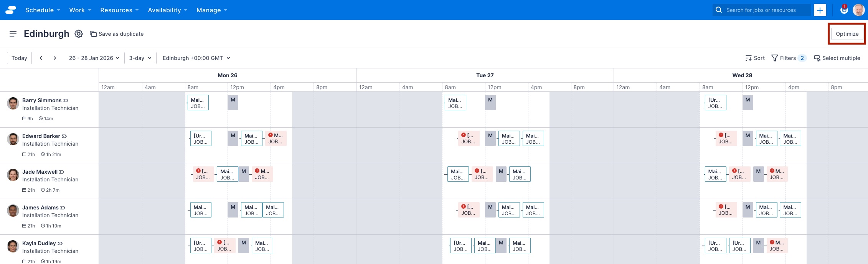Click the blue plus create button
Image resolution: width=868 pixels, height=264 pixels.
(x=820, y=10)
